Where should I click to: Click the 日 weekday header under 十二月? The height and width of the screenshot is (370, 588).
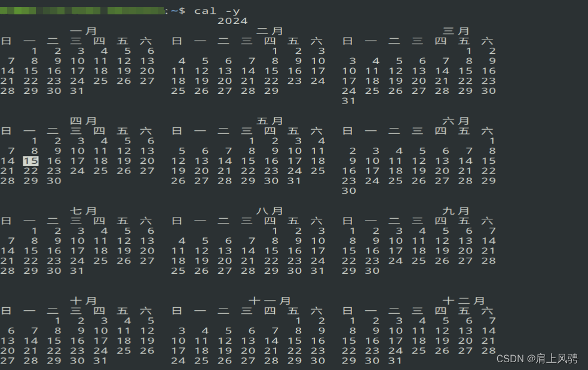348,311
